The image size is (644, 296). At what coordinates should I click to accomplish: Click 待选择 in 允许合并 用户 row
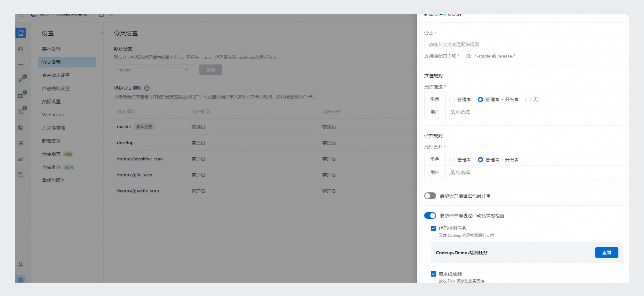463,173
